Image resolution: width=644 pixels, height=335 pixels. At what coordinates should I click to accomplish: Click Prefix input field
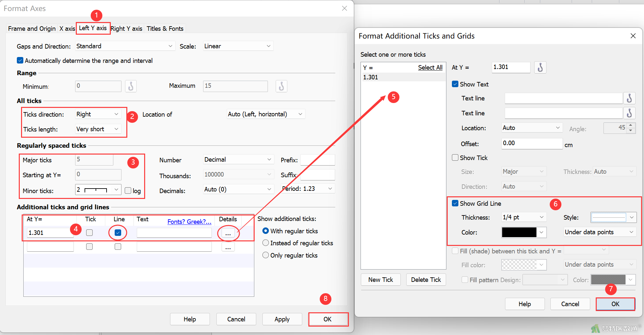tap(317, 160)
